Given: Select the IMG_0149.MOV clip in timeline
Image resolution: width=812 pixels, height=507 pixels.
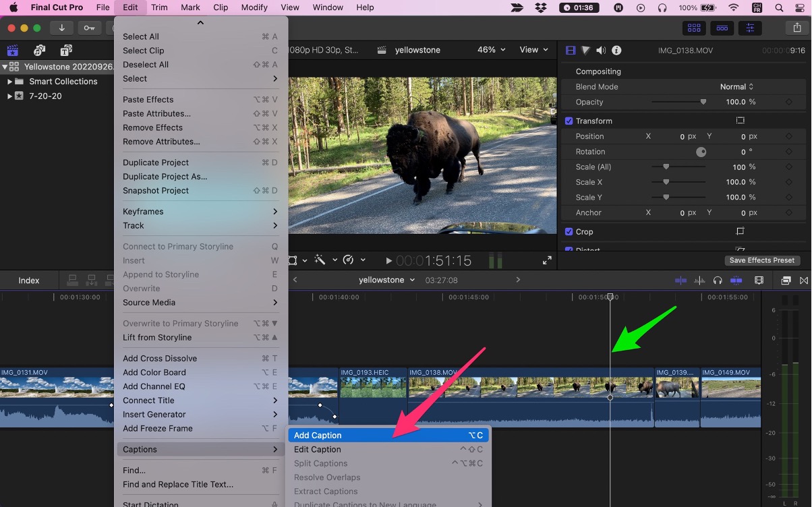Looking at the screenshot, I should [731, 398].
